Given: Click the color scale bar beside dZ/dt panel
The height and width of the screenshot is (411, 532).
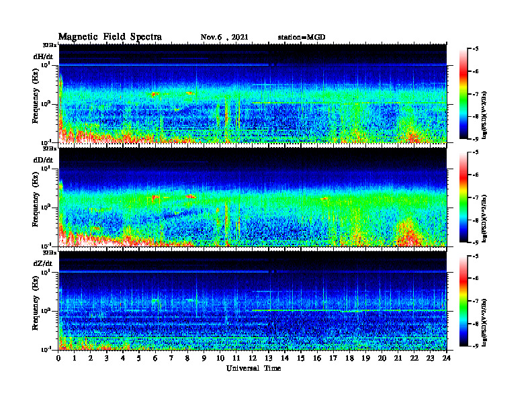Looking at the screenshot, I should [x=463, y=301].
